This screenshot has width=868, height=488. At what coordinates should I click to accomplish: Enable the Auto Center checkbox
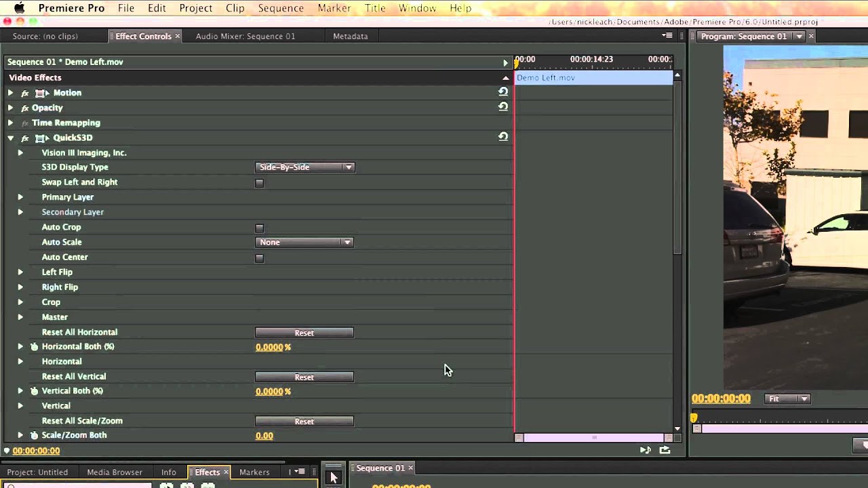click(x=259, y=258)
